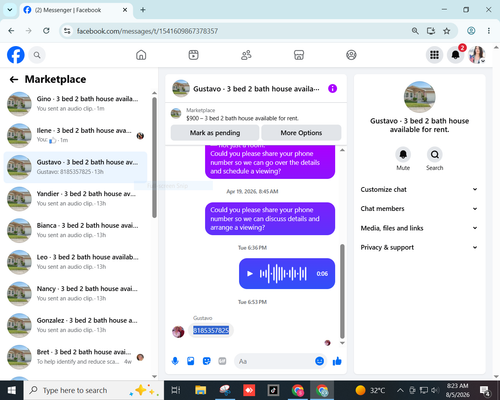Screen dimensions: 500x400
Task: Choose a sticker from the sticker icon
Action: coord(207,361)
